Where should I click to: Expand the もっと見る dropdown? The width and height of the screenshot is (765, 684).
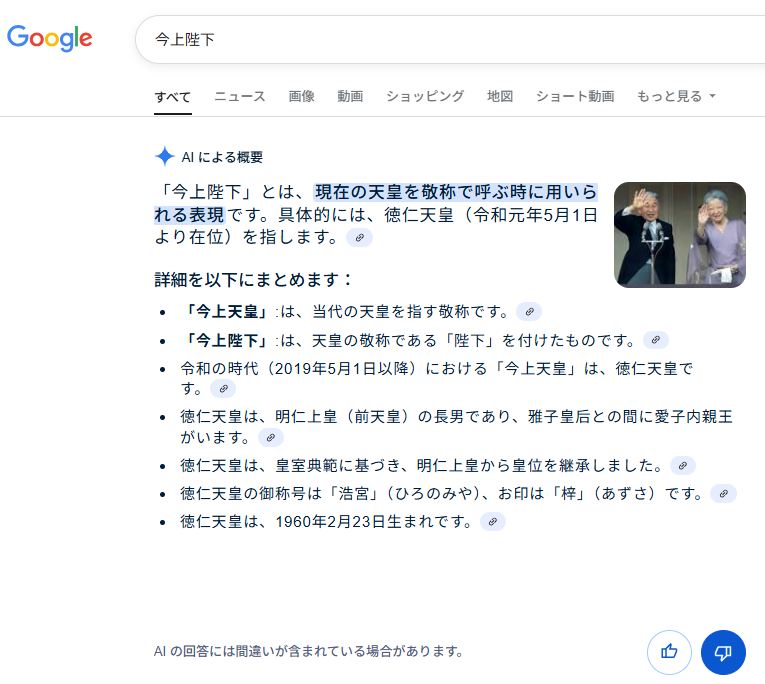pyautogui.click(x=676, y=97)
